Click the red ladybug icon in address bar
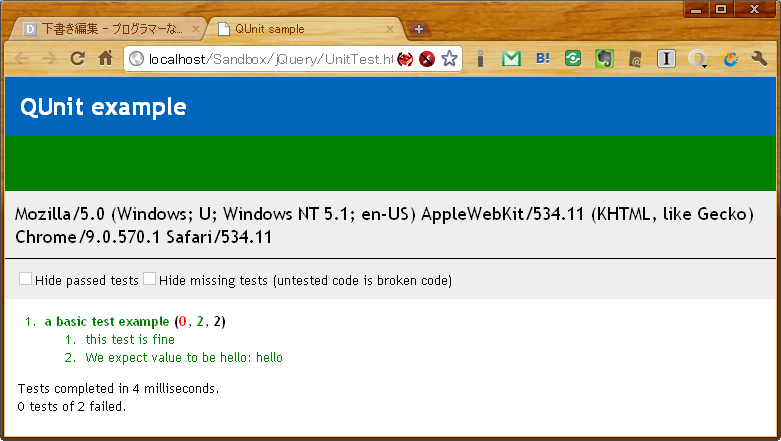This screenshot has width=781, height=441. (405, 59)
